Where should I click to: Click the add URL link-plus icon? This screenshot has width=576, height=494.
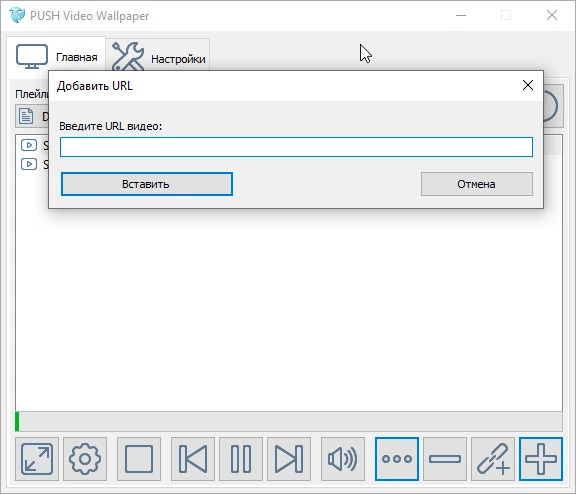point(493,459)
